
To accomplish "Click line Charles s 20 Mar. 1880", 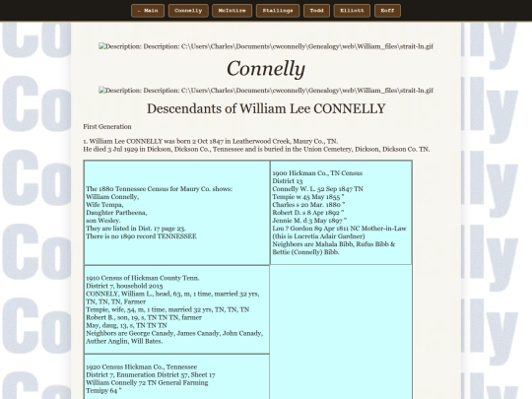I will tap(308, 205).
